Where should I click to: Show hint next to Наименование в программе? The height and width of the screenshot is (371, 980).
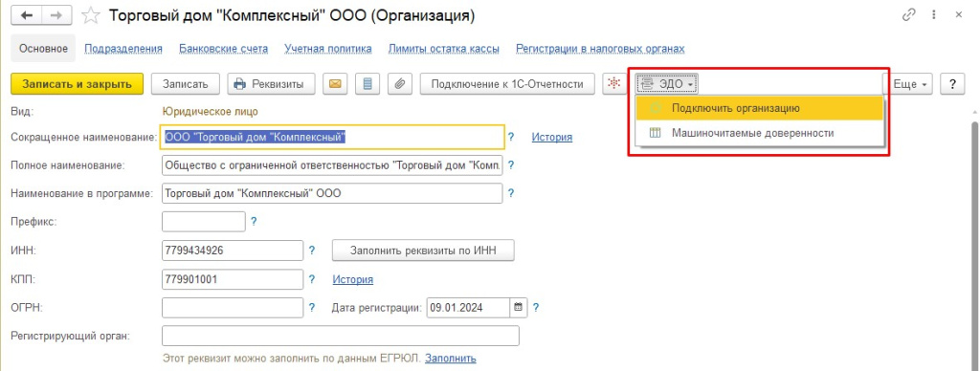point(511,193)
